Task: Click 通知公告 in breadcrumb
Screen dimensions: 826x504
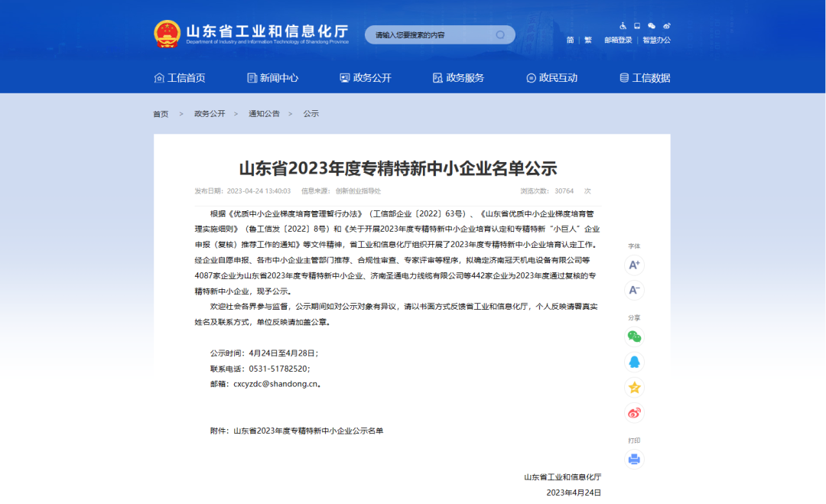Action: pos(264,114)
